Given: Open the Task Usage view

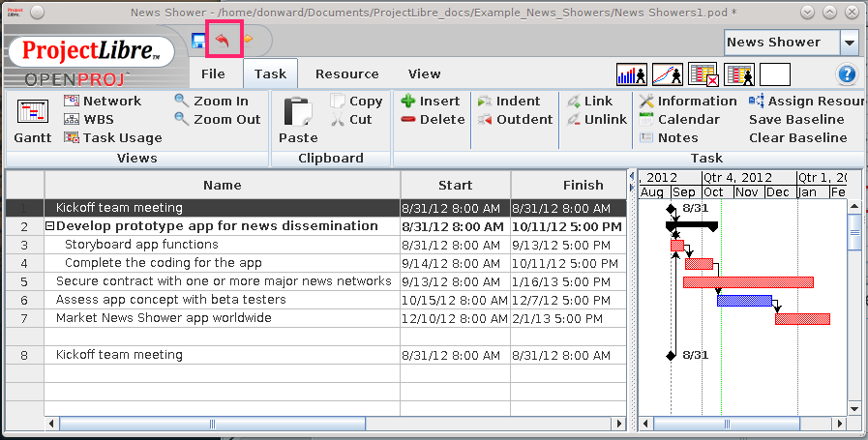Looking at the screenshot, I should point(113,138).
